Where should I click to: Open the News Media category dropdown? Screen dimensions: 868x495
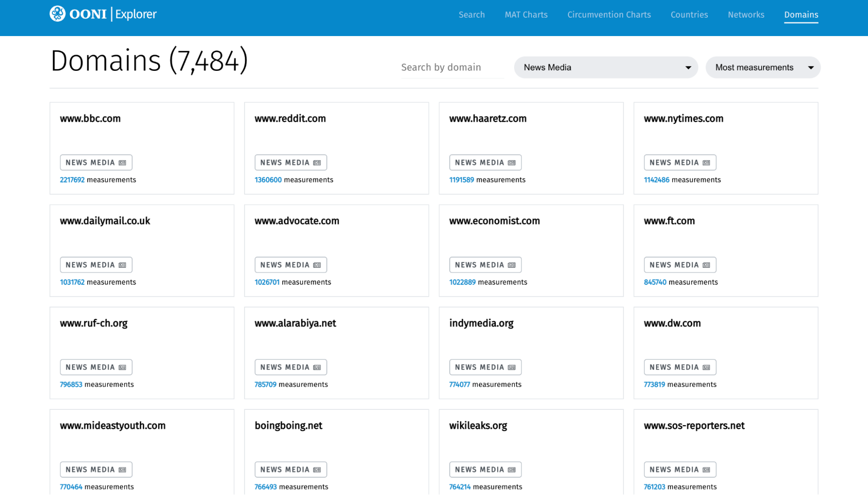(605, 67)
